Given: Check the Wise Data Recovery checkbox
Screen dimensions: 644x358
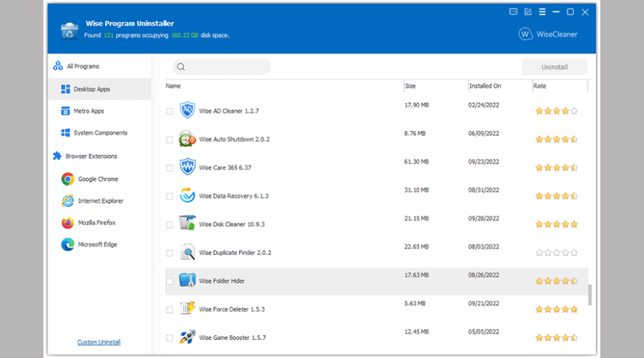Looking at the screenshot, I should pyautogui.click(x=170, y=196).
